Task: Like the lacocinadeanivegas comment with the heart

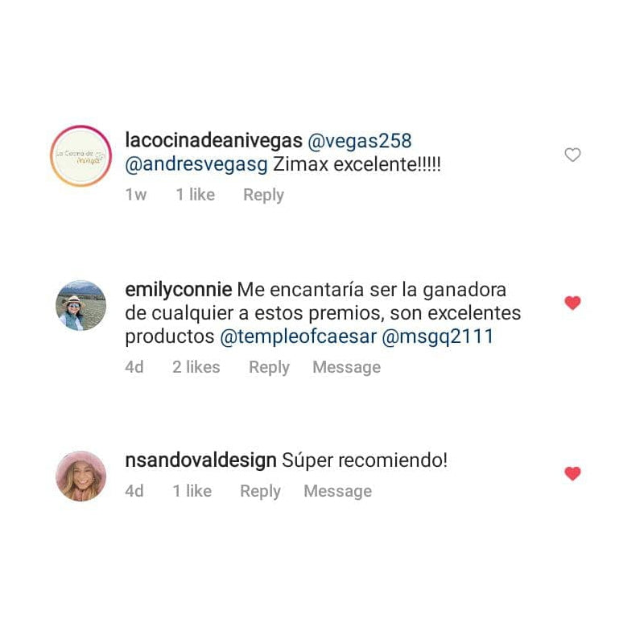Action: (572, 155)
